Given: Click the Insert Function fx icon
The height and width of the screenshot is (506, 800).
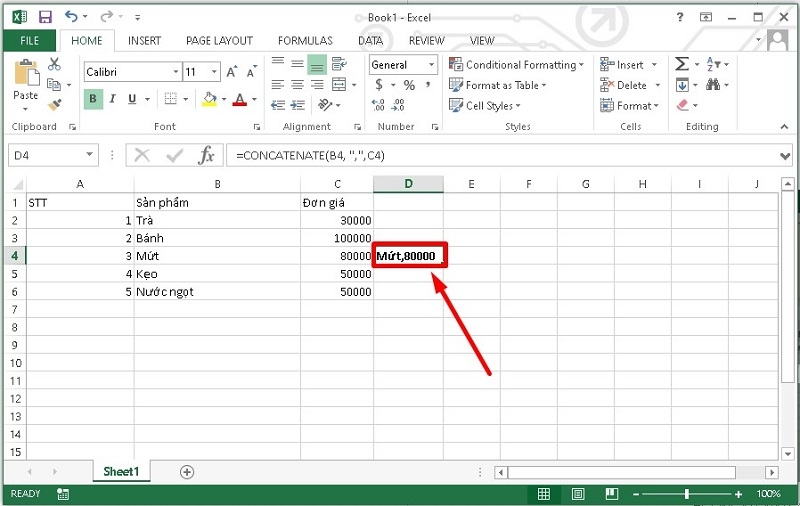Looking at the screenshot, I should tap(206, 155).
